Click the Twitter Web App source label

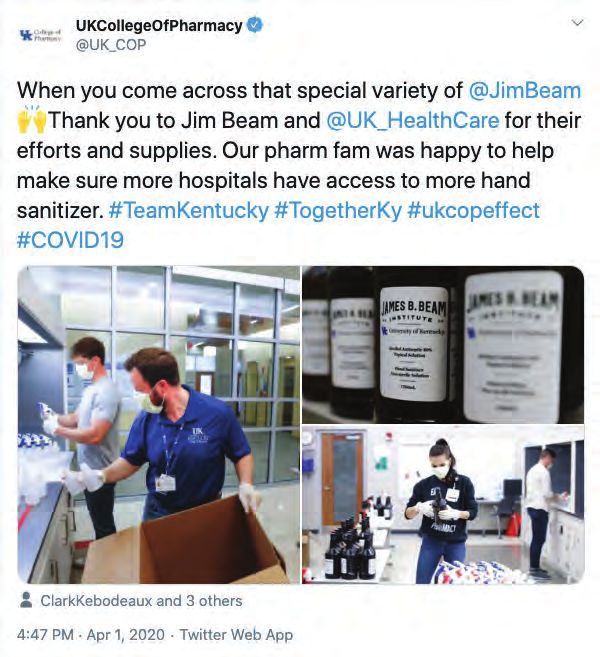click(236, 634)
